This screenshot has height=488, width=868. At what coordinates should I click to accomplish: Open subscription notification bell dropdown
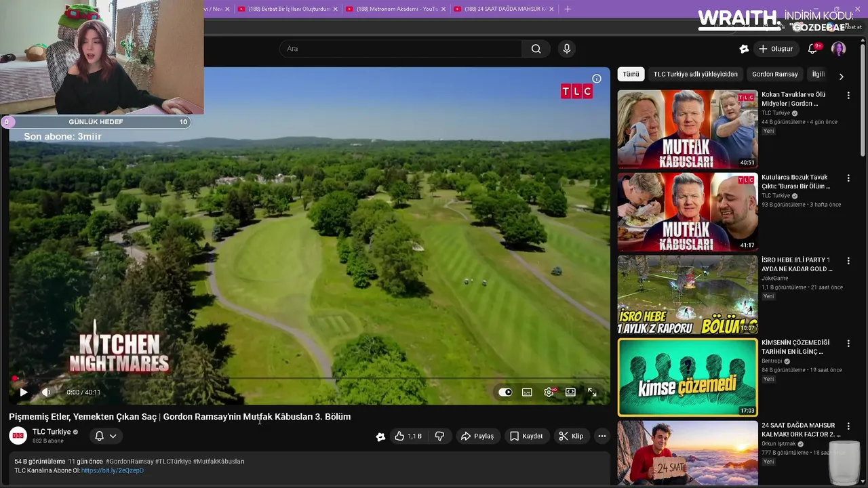click(x=106, y=436)
